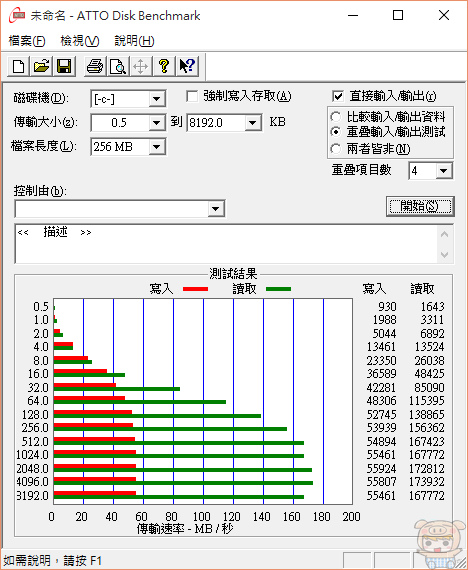The width and height of the screenshot is (468, 570).
Task: Click the New file toolbar icon
Action: coord(19,67)
